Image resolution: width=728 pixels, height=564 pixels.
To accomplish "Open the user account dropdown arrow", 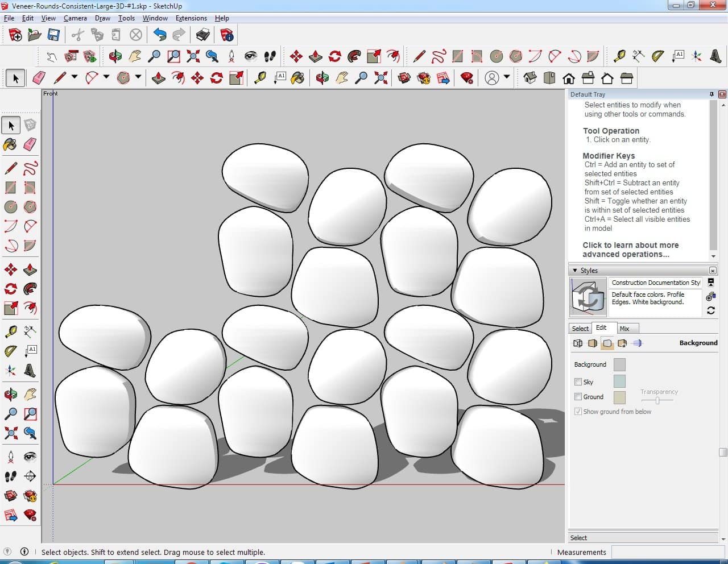I will click(507, 77).
